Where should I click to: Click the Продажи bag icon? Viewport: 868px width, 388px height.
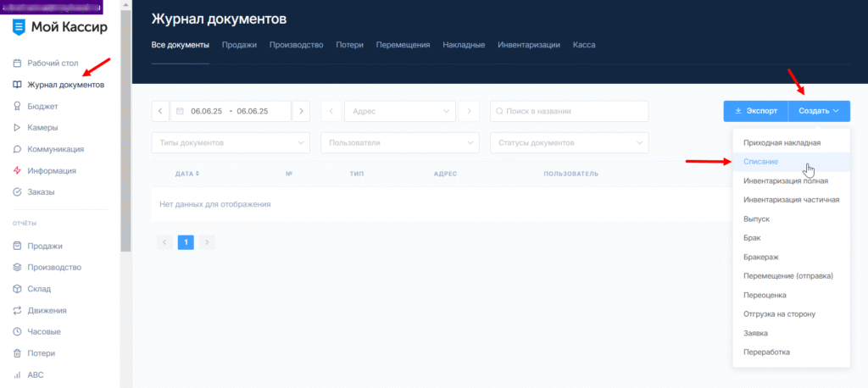(17, 246)
